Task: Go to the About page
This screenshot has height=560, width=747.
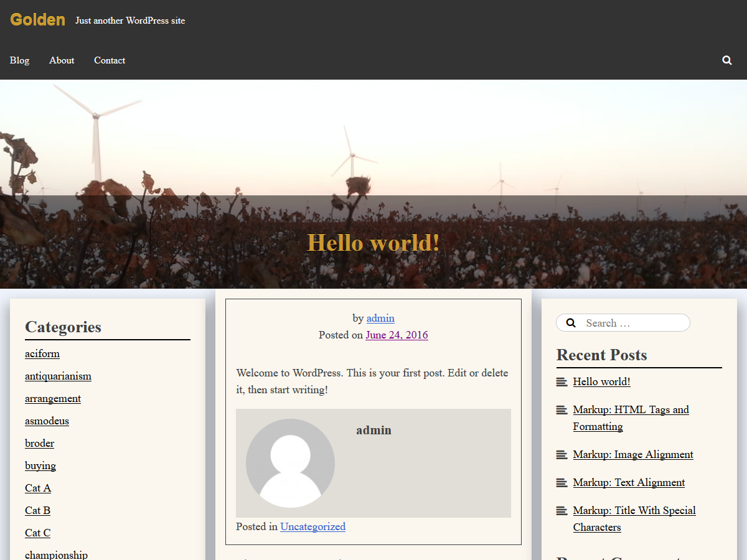Action: [x=62, y=60]
